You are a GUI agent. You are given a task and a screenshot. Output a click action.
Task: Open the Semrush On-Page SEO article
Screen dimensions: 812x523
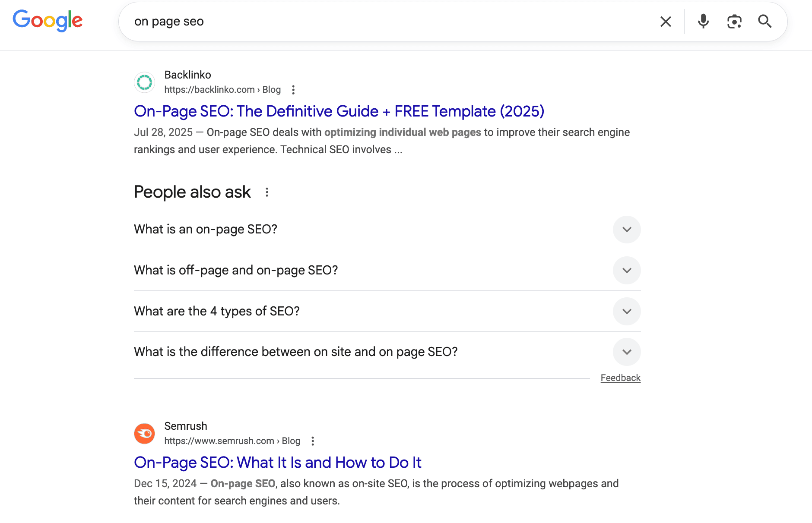click(x=278, y=462)
